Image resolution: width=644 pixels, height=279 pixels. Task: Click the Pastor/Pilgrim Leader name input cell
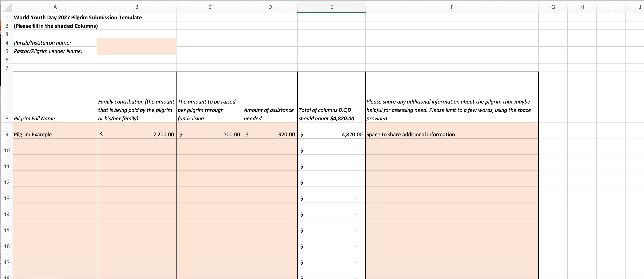click(137, 51)
